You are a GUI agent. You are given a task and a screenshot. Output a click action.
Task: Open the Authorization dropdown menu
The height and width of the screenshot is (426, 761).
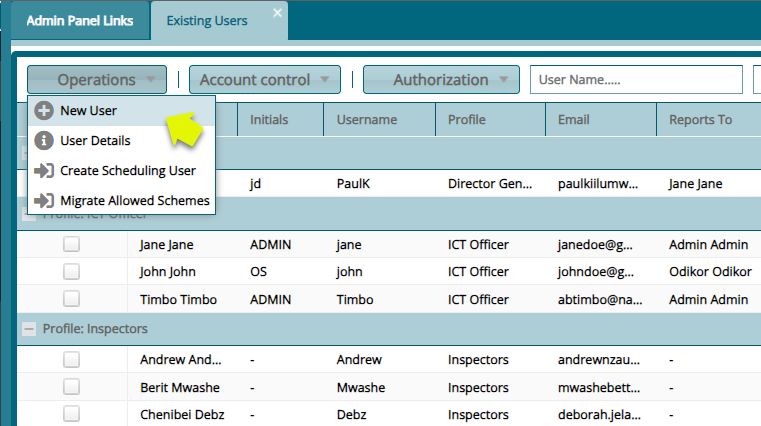coord(441,80)
